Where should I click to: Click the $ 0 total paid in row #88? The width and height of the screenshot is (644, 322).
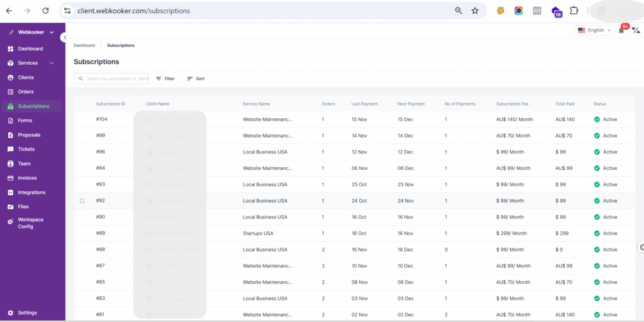(559, 250)
